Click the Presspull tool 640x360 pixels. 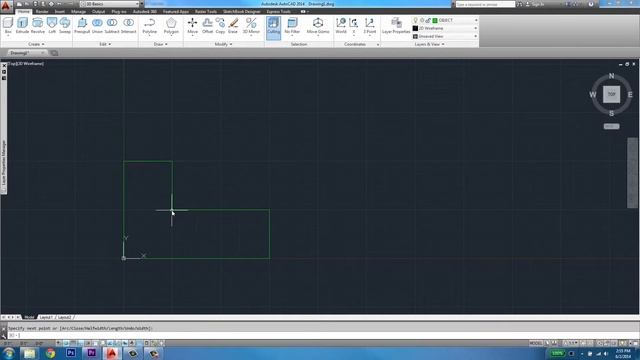coord(82,26)
